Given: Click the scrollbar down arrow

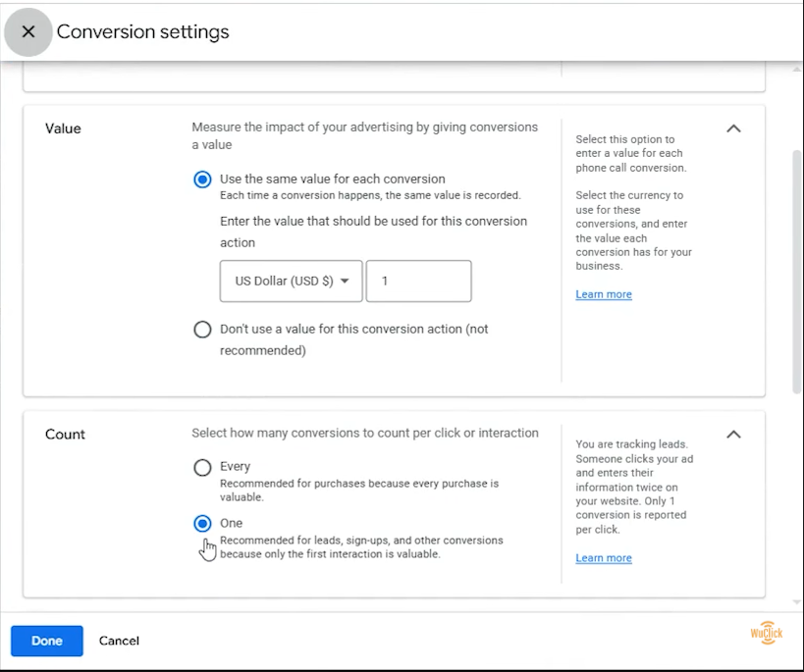Looking at the screenshot, I should pos(797,602).
